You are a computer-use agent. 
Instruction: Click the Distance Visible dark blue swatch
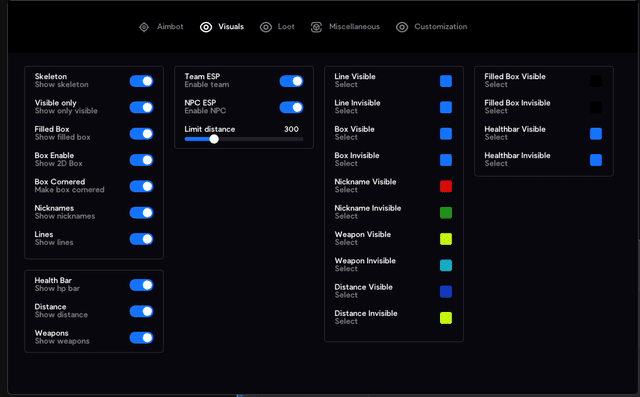[446, 291]
